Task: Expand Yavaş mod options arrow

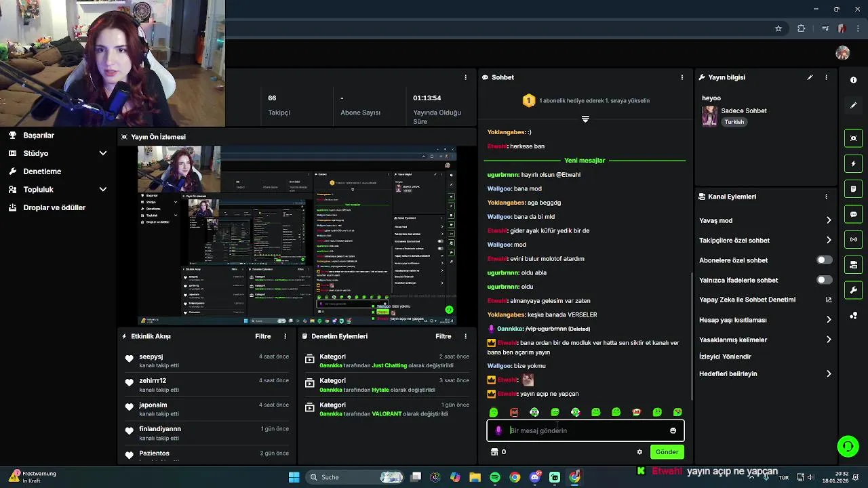Action: [829, 220]
